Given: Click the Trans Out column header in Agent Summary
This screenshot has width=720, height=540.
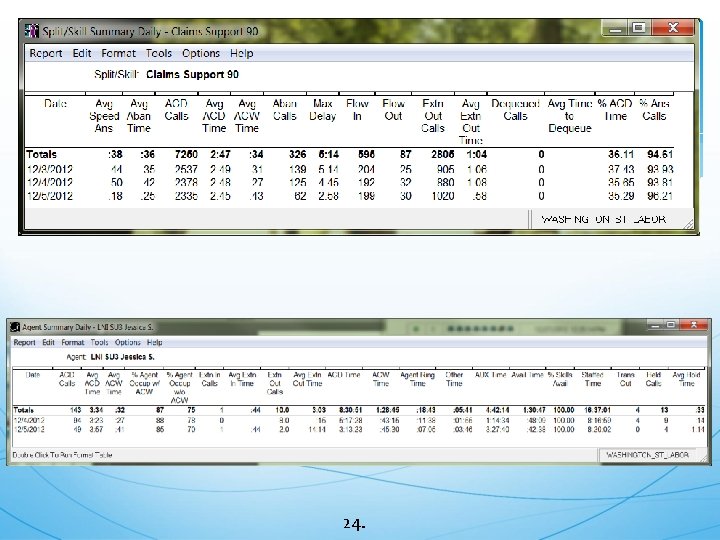Looking at the screenshot, I should (x=625, y=379).
